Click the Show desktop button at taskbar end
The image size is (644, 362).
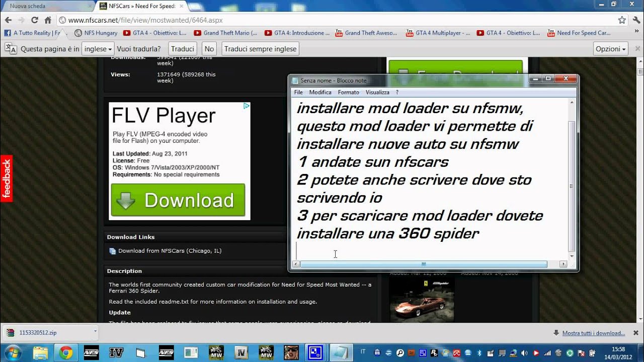coord(640,352)
